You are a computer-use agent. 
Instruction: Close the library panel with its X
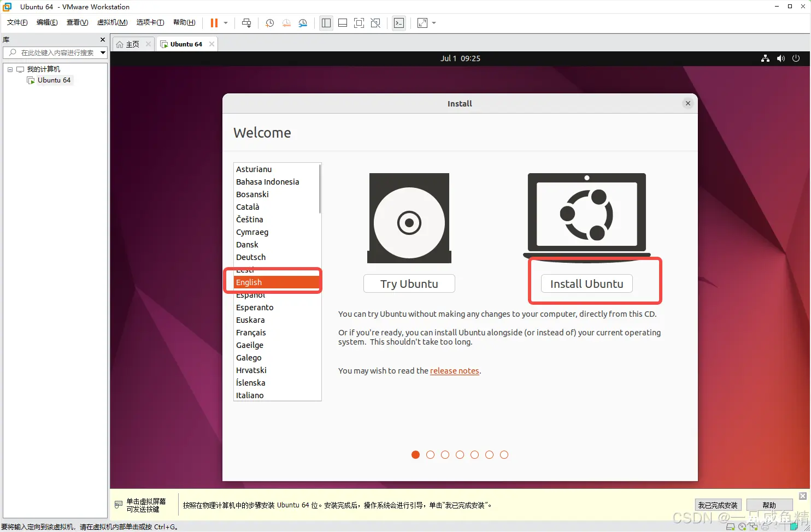point(103,40)
